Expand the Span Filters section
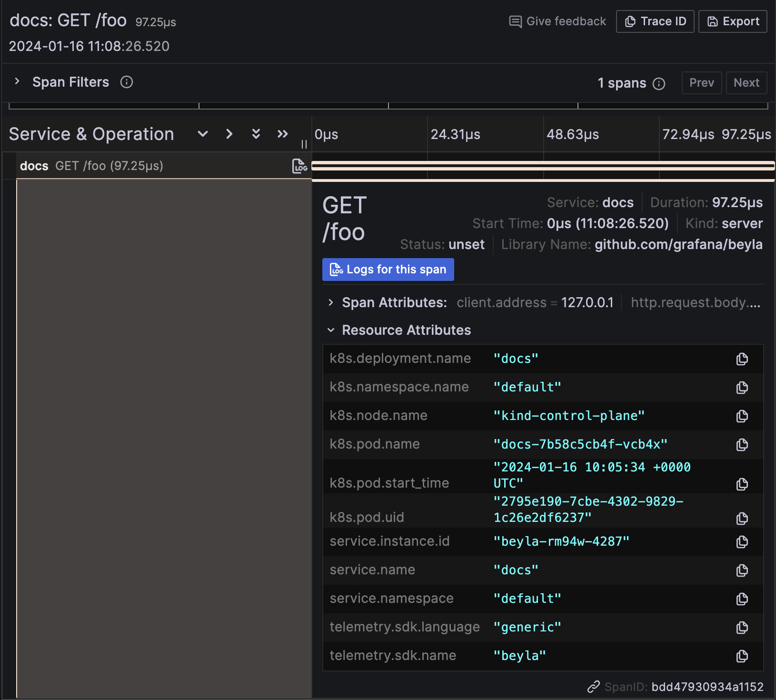 click(x=17, y=81)
